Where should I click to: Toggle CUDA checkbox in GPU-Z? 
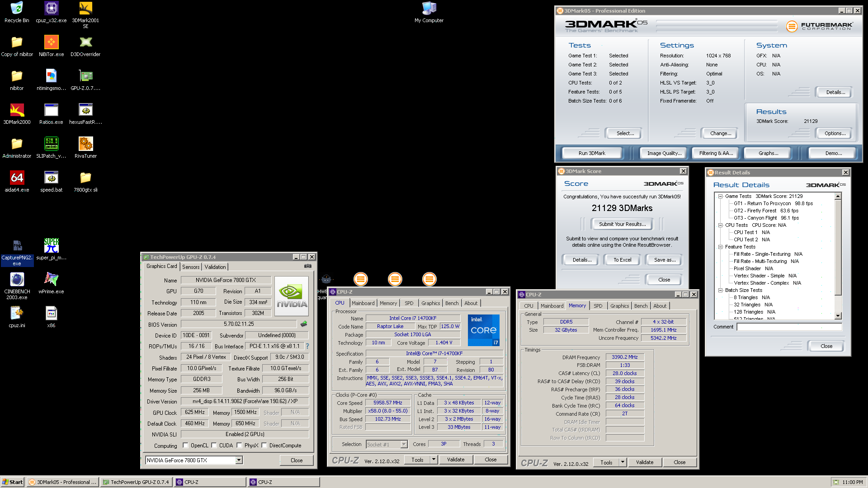pos(214,446)
